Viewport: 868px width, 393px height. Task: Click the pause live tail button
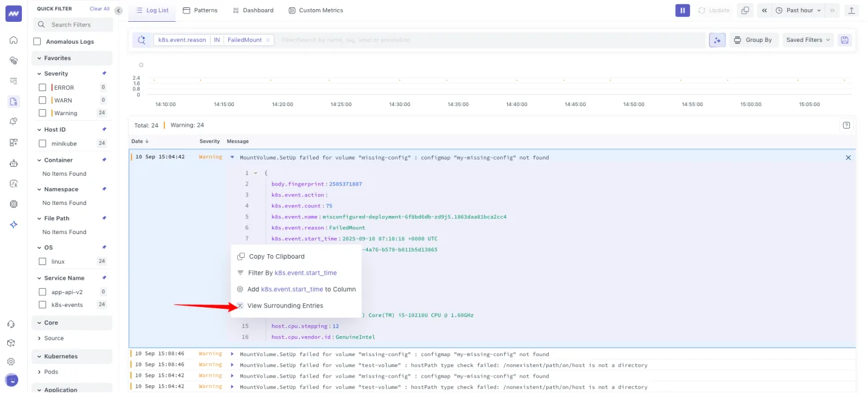pos(683,10)
